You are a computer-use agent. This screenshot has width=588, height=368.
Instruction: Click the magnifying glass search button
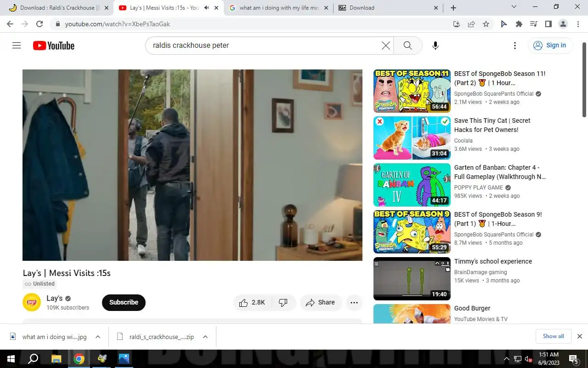[407, 46]
